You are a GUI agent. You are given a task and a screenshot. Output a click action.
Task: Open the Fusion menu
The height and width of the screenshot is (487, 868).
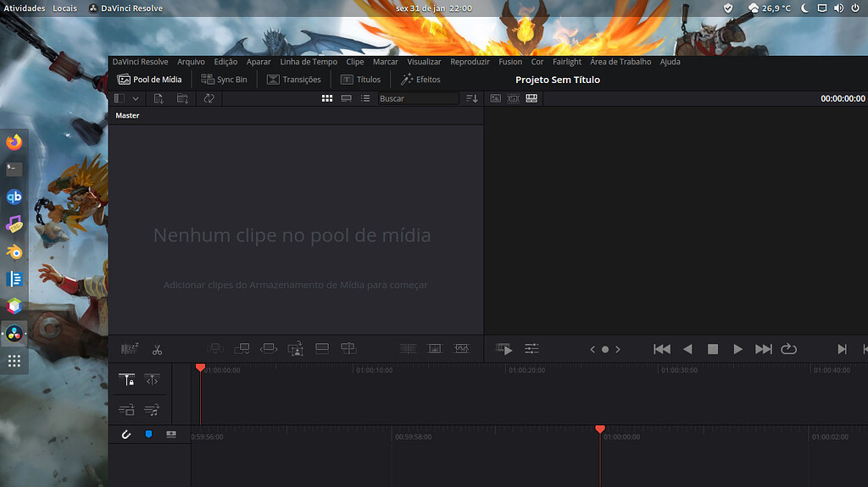pos(509,62)
